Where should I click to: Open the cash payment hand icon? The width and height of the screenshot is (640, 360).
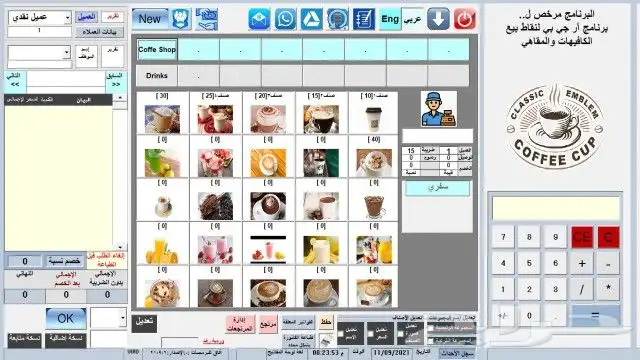(207, 19)
